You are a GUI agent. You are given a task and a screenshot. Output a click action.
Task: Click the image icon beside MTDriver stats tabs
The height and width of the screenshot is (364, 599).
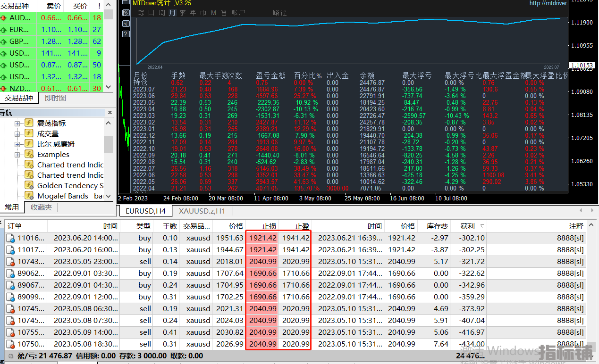[x=126, y=13]
